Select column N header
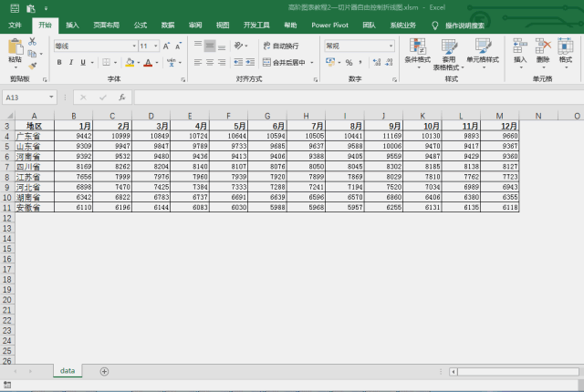This screenshot has height=392, width=584. click(x=538, y=116)
